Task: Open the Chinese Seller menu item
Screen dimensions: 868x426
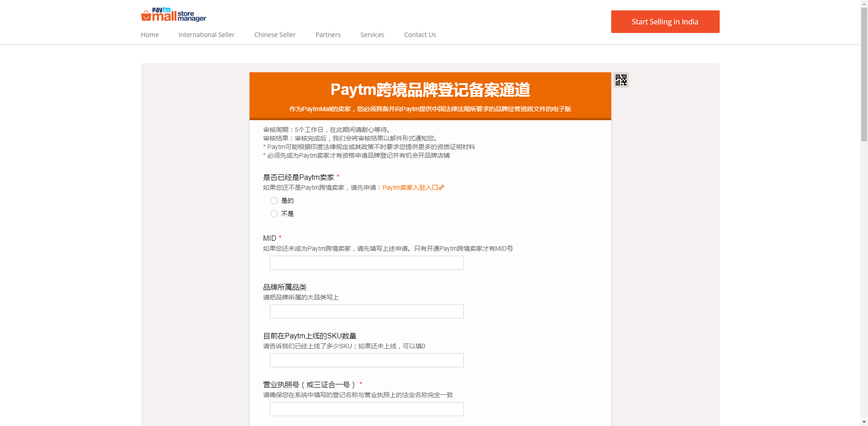Action: [x=275, y=35]
